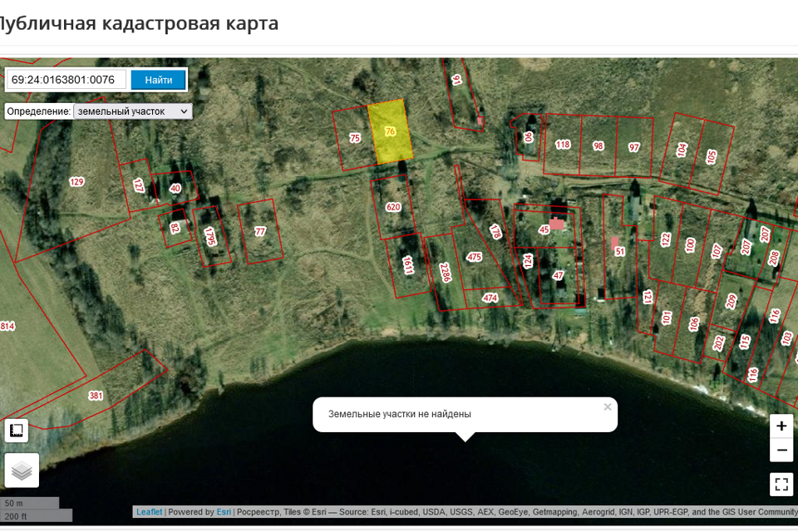Viewport: 798px width, 532px height.
Task: Select the highlighted yellow parcel 76
Action: (391, 131)
